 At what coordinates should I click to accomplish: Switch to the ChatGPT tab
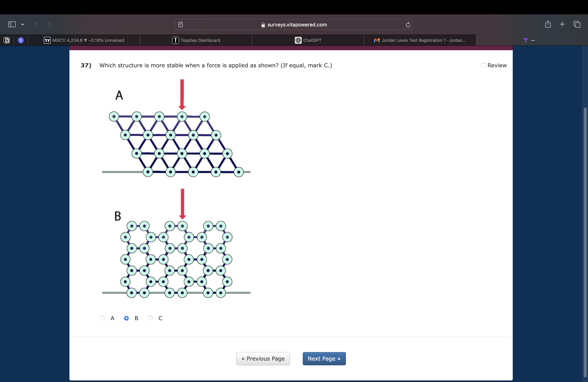click(x=308, y=40)
